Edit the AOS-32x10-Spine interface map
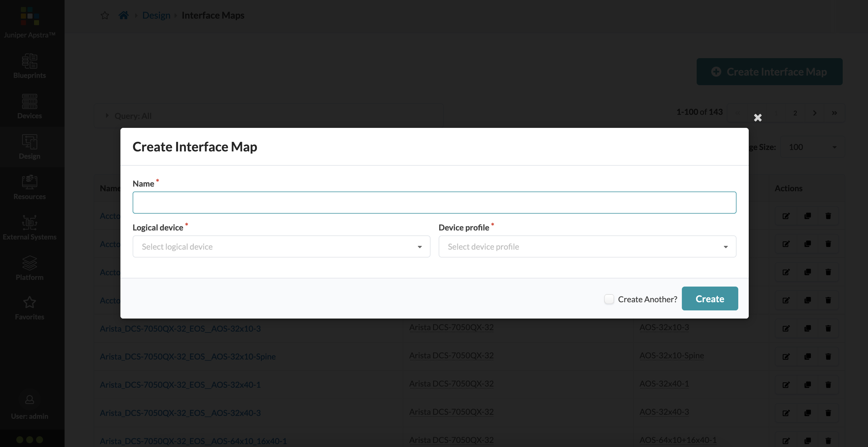This screenshot has width=868, height=447. [786, 356]
